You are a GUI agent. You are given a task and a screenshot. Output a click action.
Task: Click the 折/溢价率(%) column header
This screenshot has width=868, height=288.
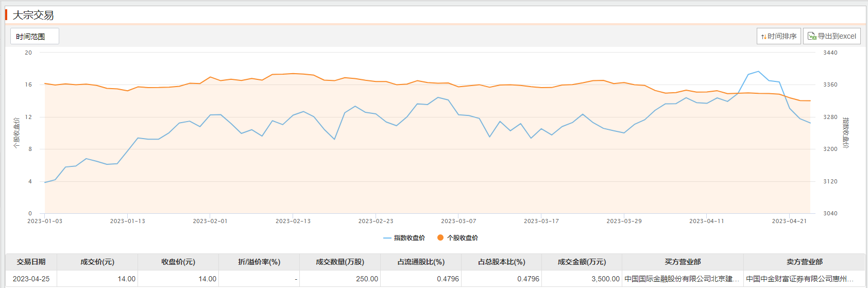click(x=259, y=262)
